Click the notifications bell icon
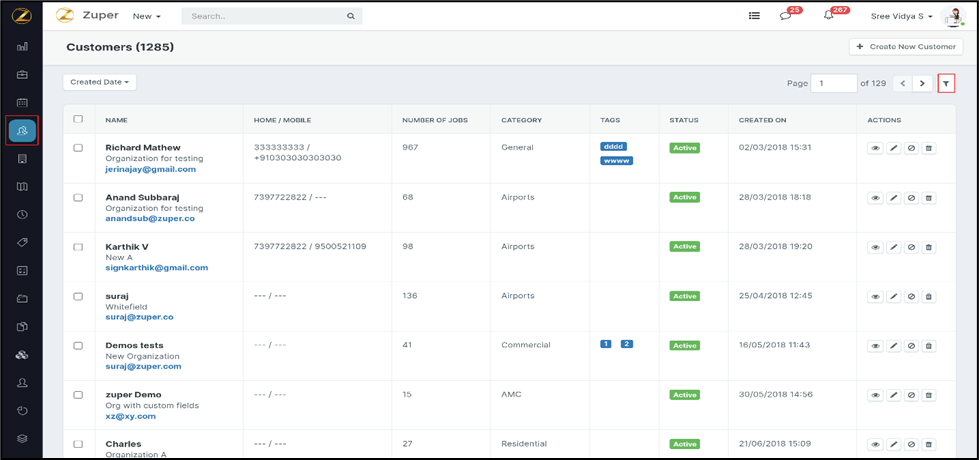The width and height of the screenshot is (979, 460). click(x=828, y=16)
